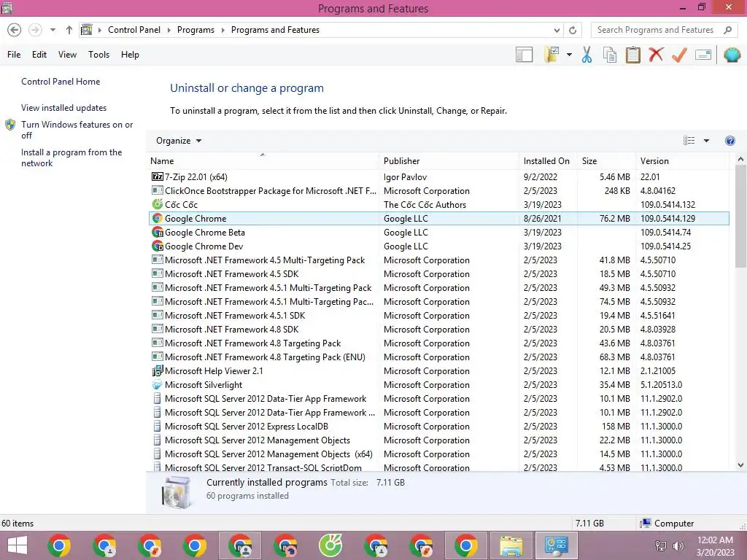Expand the chevron after Programs breadcrumb

[x=222, y=30]
